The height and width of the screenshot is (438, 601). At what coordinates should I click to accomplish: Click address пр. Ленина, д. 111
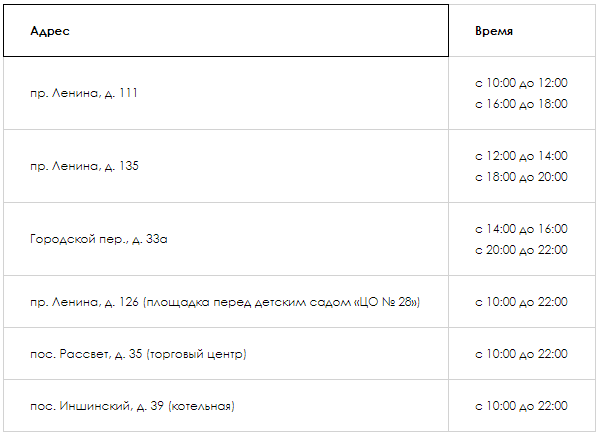(x=84, y=93)
